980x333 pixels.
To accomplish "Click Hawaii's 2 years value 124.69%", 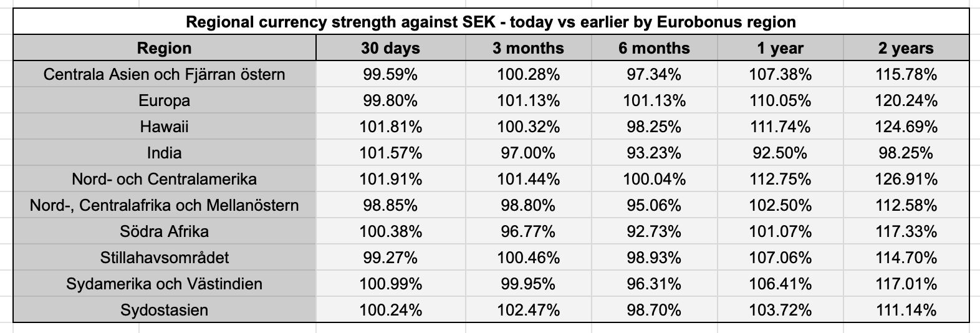I will [906, 127].
